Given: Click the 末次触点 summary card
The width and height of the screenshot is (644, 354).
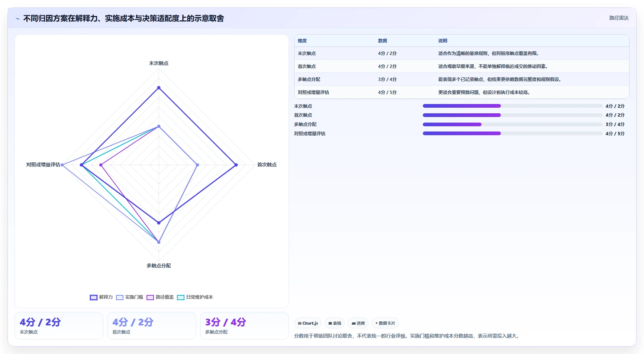Looking at the screenshot, I should [x=59, y=326].
